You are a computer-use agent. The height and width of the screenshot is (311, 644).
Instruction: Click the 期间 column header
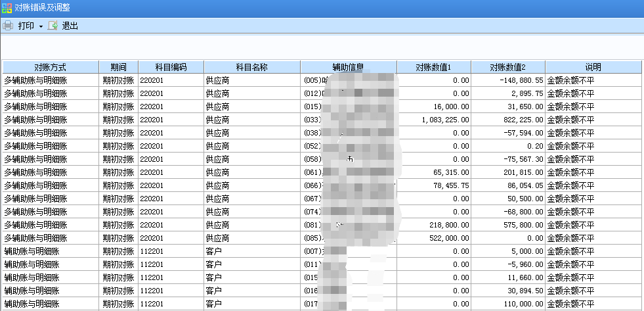[x=119, y=67]
